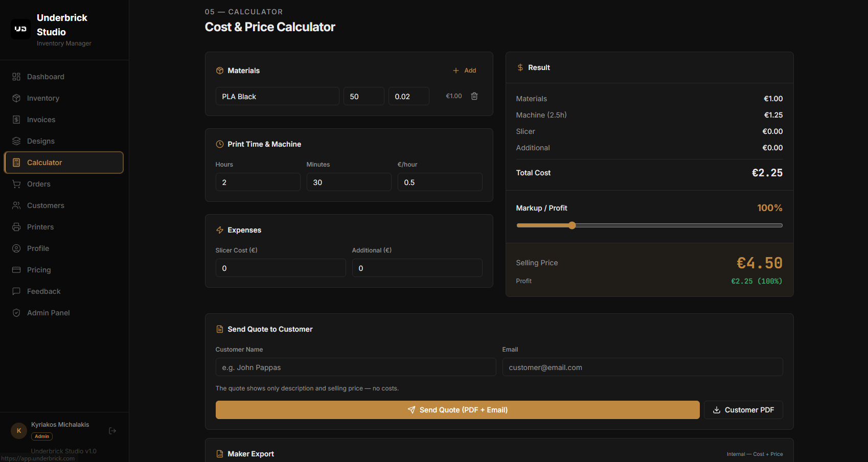Click the Selling Price value €4.50

pyautogui.click(x=760, y=263)
